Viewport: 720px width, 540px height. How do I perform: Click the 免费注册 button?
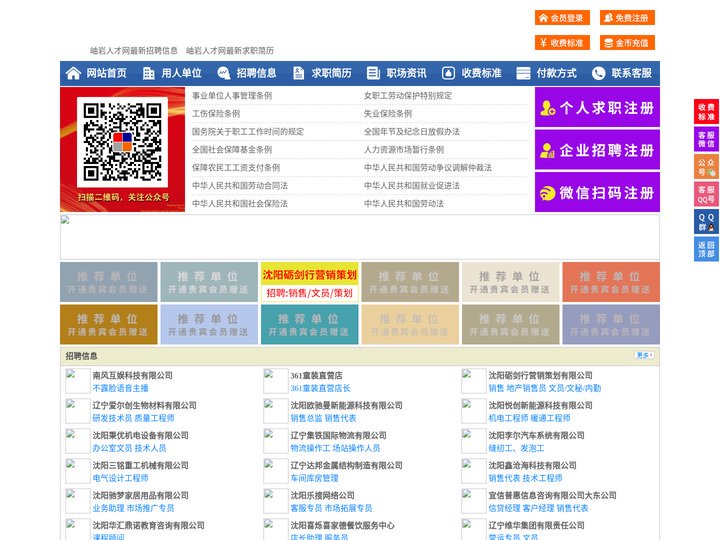point(627,18)
